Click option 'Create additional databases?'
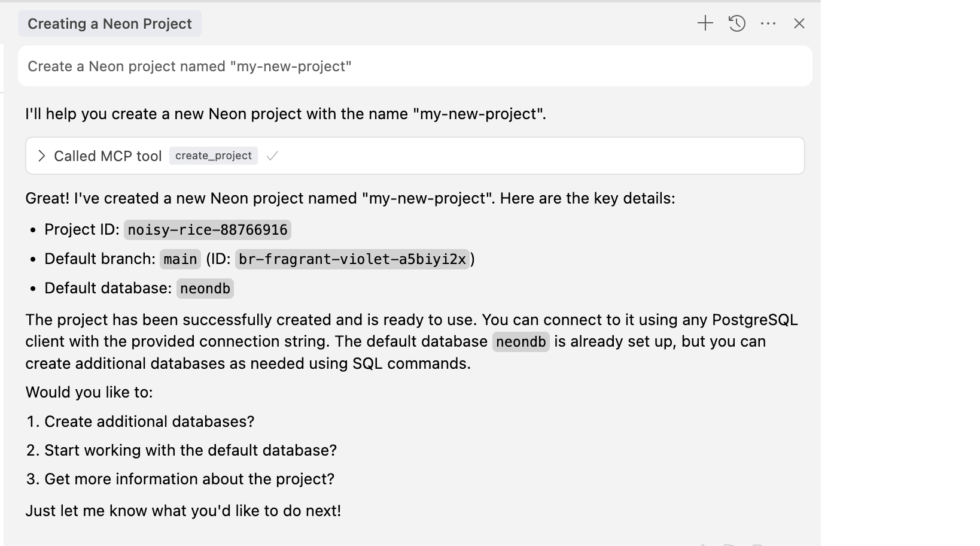The width and height of the screenshot is (980, 546). [149, 421]
